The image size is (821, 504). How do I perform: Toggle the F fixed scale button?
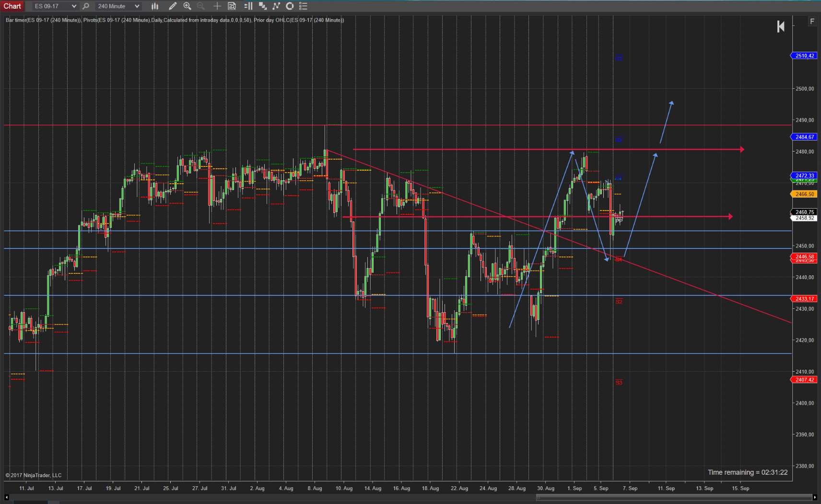(812, 22)
